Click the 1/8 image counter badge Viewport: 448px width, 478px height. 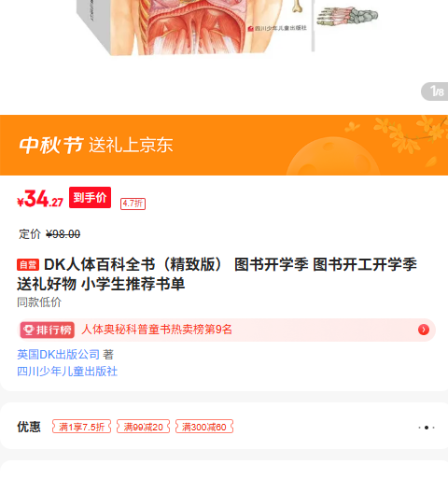tap(435, 91)
